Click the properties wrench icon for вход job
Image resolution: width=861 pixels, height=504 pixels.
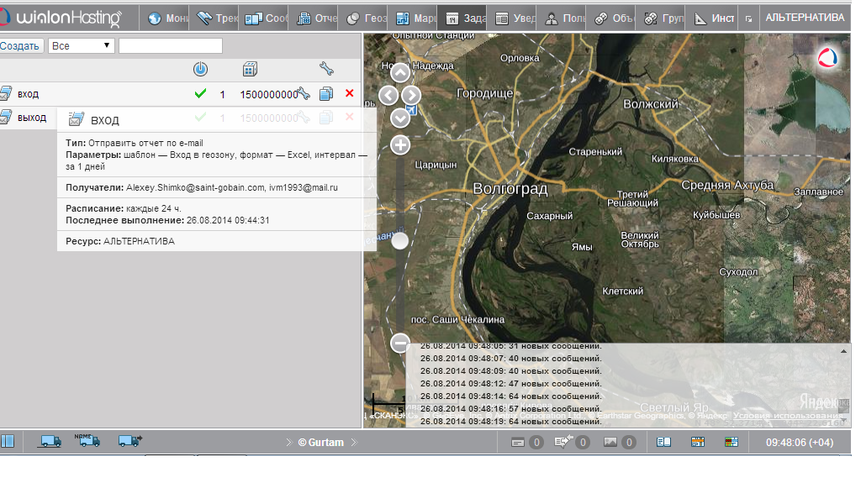coord(304,94)
